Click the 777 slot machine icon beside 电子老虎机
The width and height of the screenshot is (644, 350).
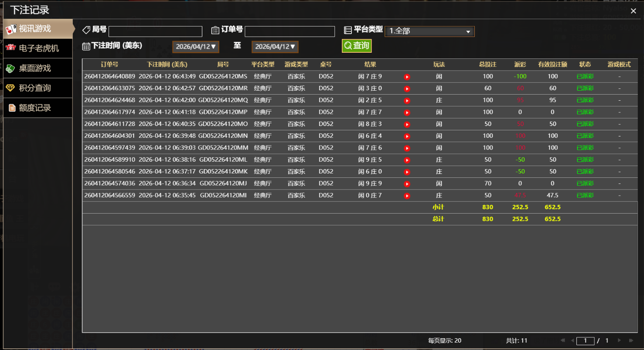click(x=10, y=48)
